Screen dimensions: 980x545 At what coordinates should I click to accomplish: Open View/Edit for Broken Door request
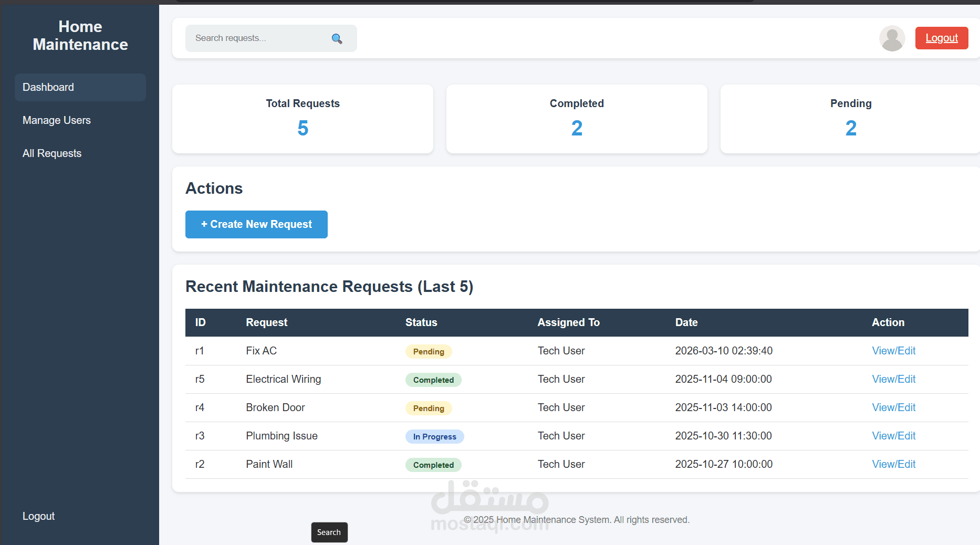(893, 407)
